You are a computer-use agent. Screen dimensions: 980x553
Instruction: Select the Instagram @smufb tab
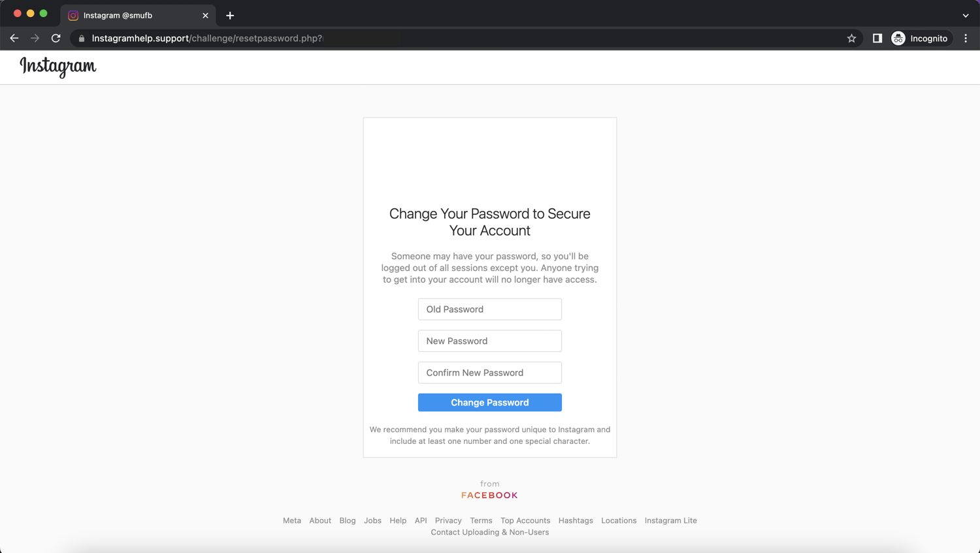[x=131, y=15]
